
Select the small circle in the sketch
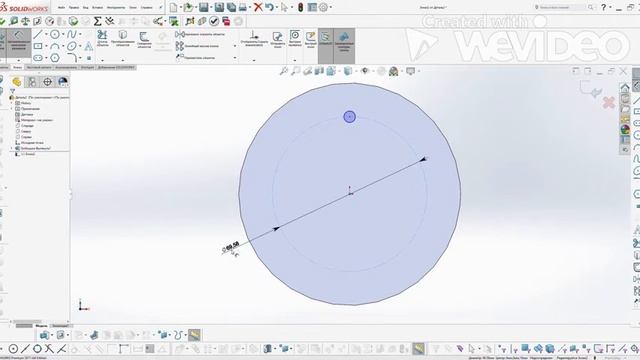349,117
